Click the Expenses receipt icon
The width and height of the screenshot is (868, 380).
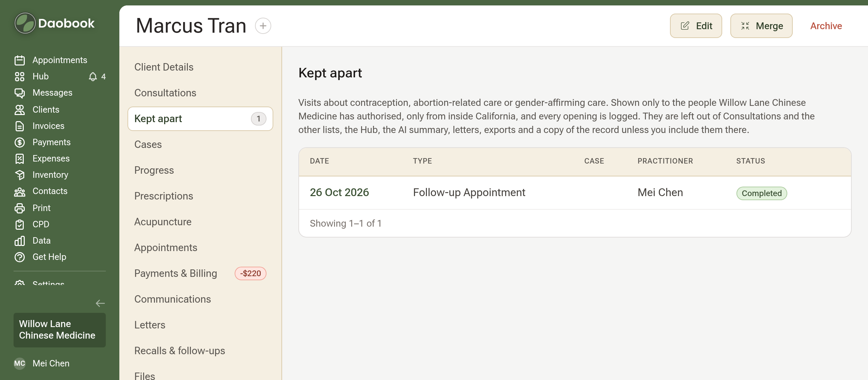[x=20, y=159]
